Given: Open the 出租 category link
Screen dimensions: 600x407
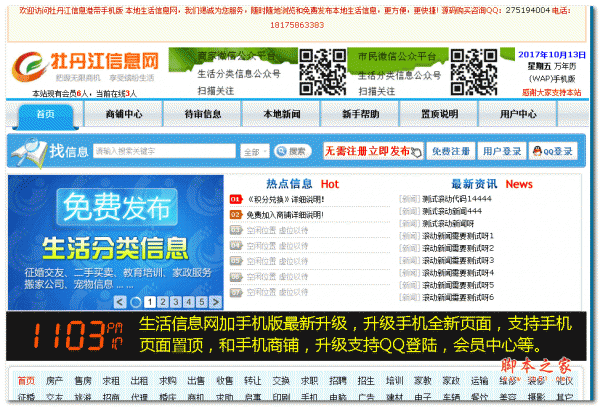Looking at the screenshot, I should click(139, 381).
